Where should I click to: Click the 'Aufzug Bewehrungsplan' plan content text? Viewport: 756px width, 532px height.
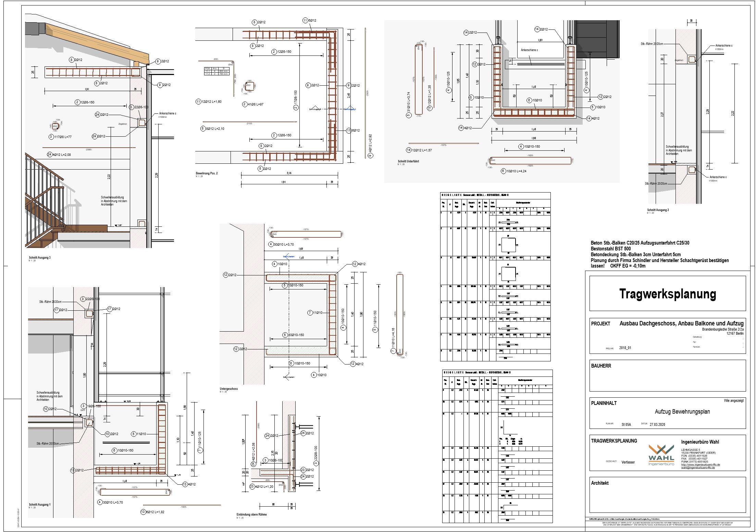682,412
